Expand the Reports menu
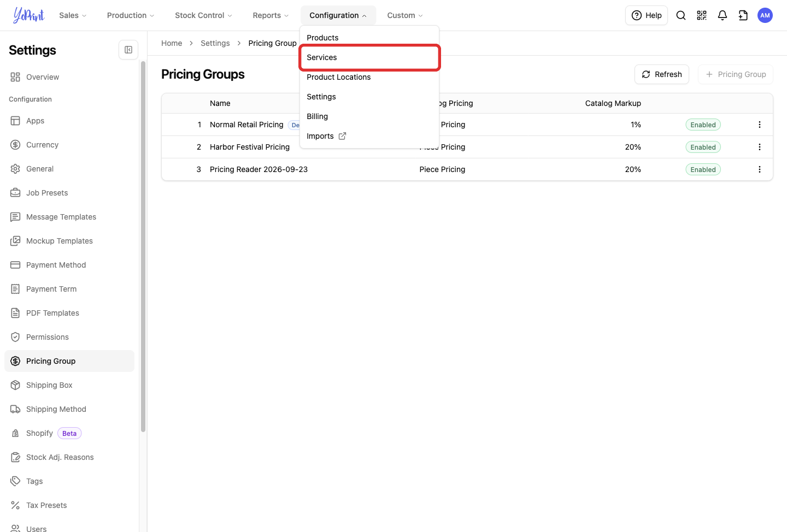787x532 pixels. 271,15
